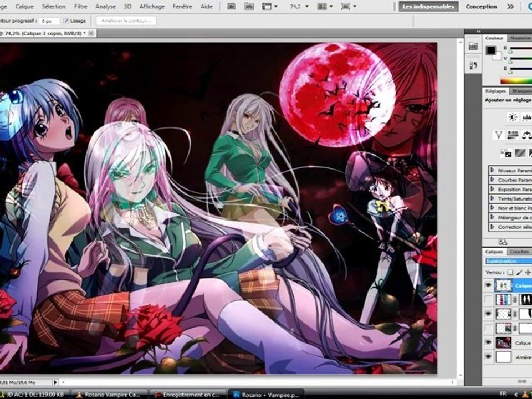Screen dimensions: 532x399
Task: Show more workspaces with double chevron
Action: coord(510,7)
